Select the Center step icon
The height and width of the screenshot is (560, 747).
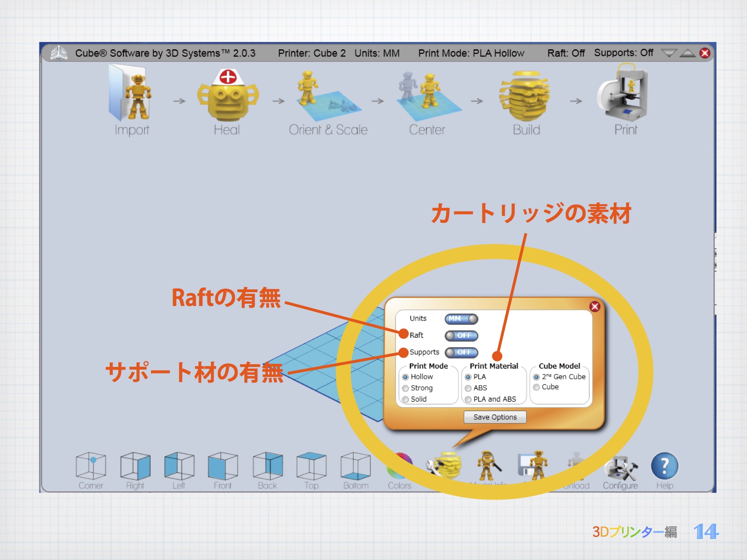428,96
